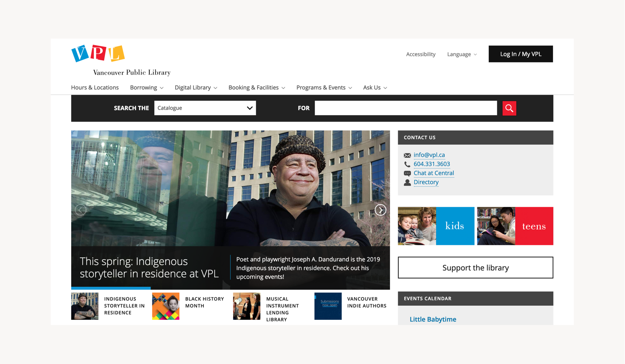Expand the Digital Library menu
625x364 pixels.
point(196,88)
